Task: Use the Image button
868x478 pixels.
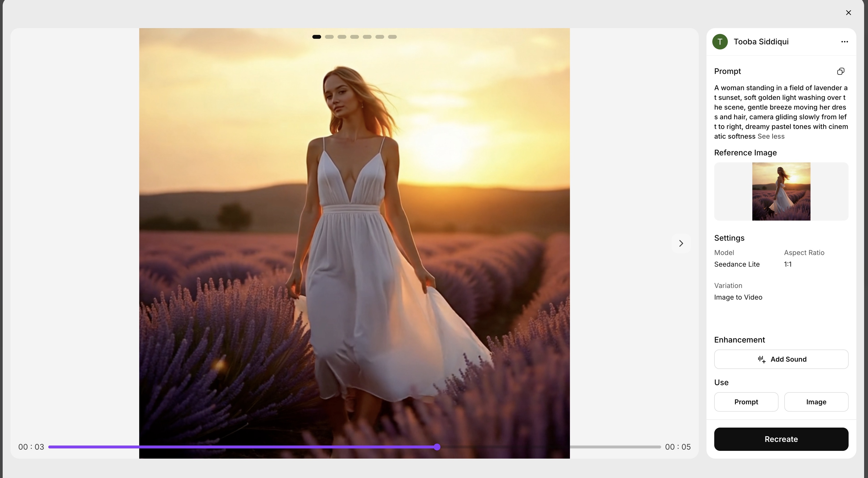Action: [816, 402]
